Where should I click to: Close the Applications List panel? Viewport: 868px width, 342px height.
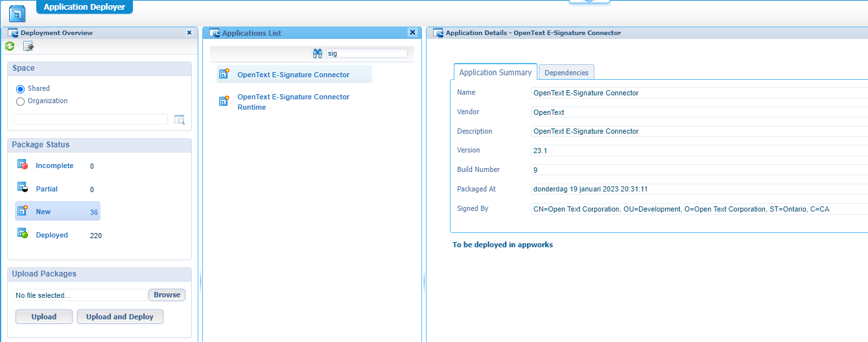(412, 32)
